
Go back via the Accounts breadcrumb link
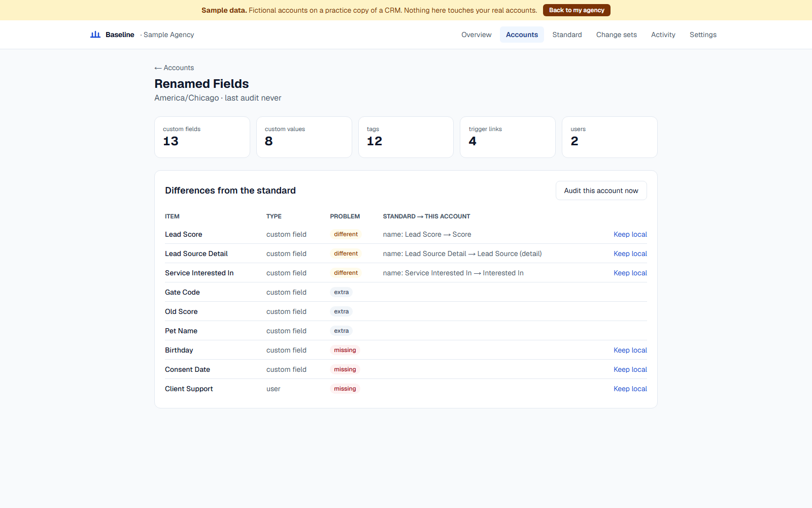coord(174,68)
